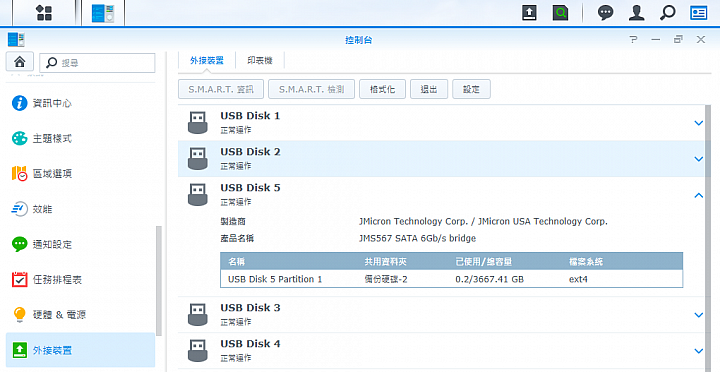Open the user account options icon

[x=636, y=13]
